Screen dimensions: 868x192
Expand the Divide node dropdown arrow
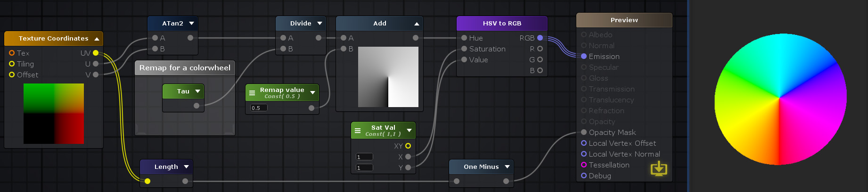319,23
